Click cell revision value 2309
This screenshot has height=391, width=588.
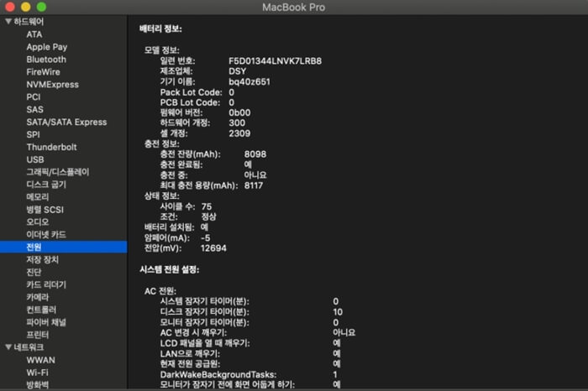[239, 133]
